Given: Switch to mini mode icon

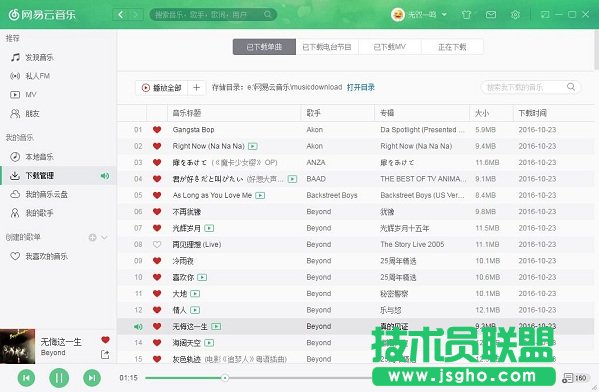Looking at the screenshot, I should click(x=545, y=15).
